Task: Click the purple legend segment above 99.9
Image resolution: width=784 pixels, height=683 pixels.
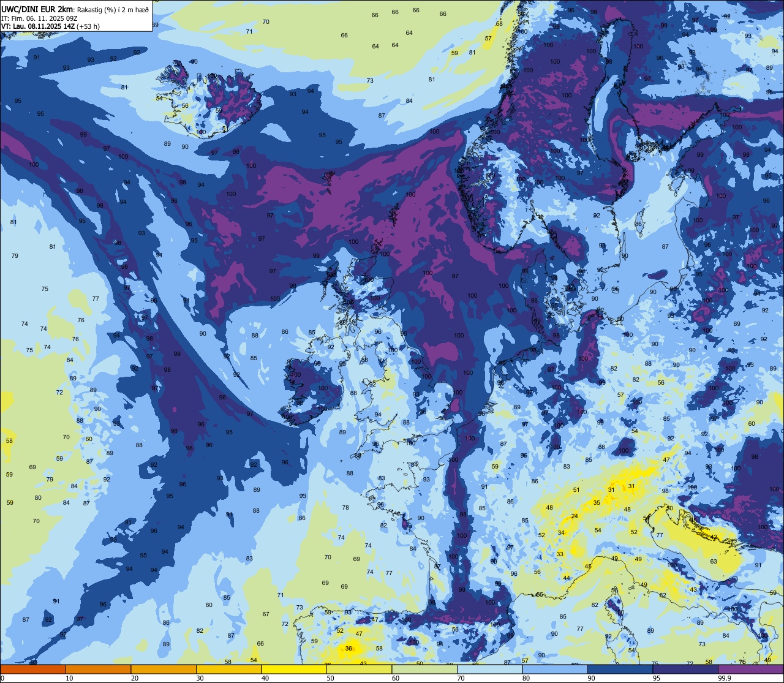Action: click(751, 669)
